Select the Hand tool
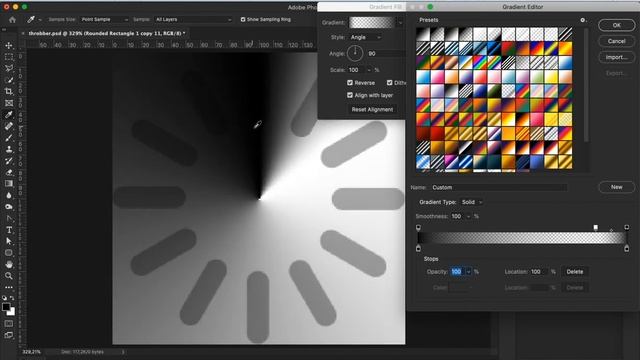This screenshot has height=360, width=640. tap(9, 264)
